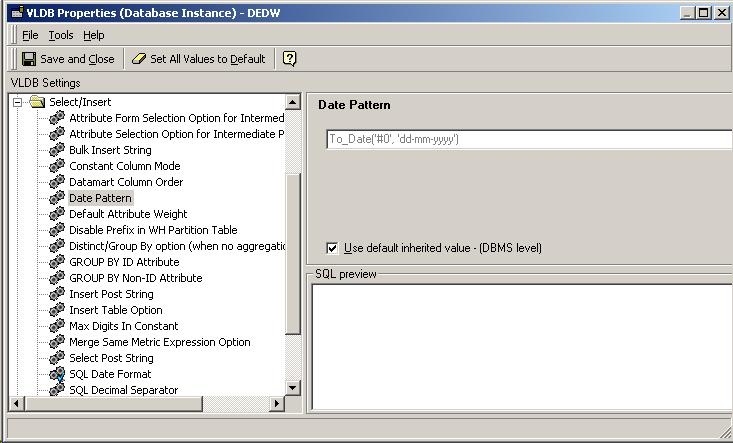The height and width of the screenshot is (443, 733).
Task: Click the gear icon beside Bulk Insert String
Action: point(57,150)
